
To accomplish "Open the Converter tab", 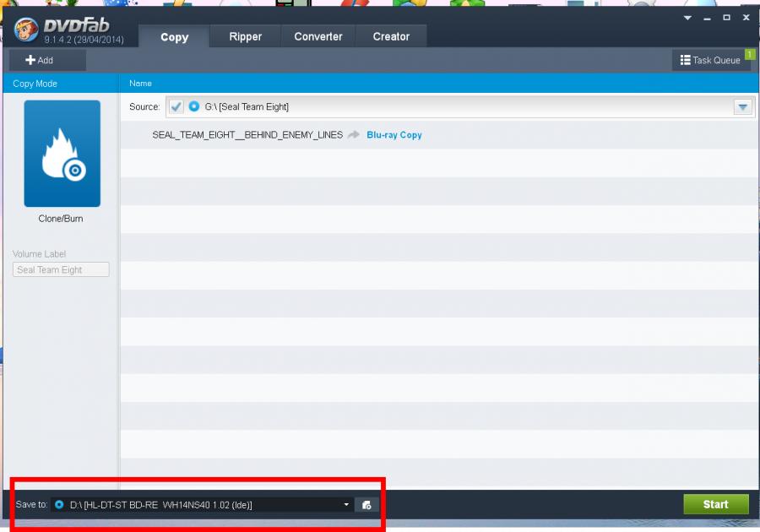I will tap(318, 37).
